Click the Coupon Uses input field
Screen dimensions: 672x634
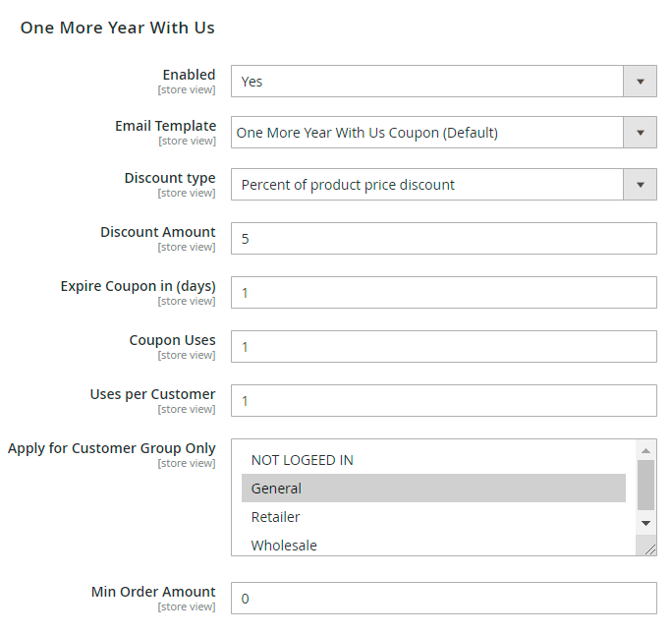point(443,347)
